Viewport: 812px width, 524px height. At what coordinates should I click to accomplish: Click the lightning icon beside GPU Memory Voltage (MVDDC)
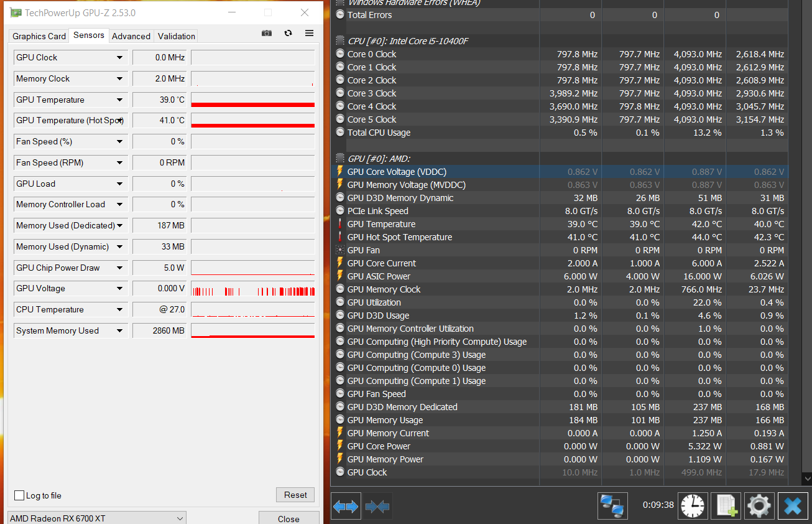[340, 185]
